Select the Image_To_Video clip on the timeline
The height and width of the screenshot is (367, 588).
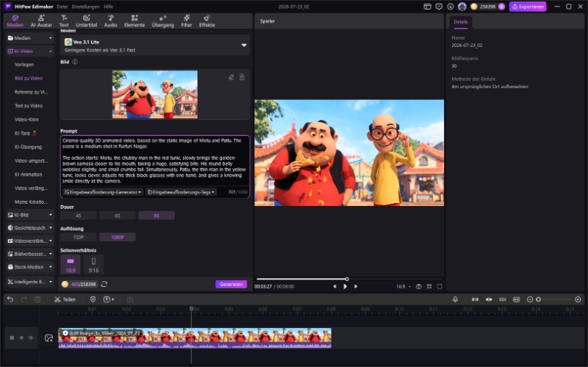(195, 338)
